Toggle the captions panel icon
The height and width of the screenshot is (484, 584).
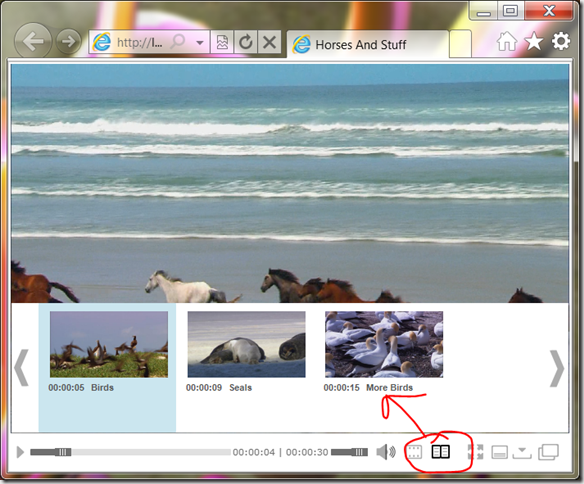499,452
